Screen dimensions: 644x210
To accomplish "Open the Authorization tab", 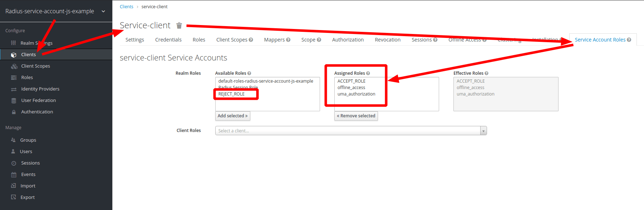I will (348, 40).
